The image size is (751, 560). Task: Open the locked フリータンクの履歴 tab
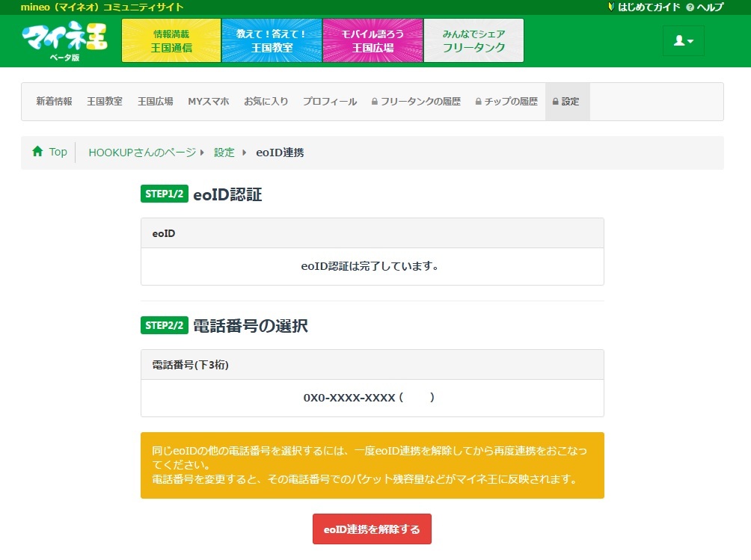pyautogui.click(x=416, y=102)
